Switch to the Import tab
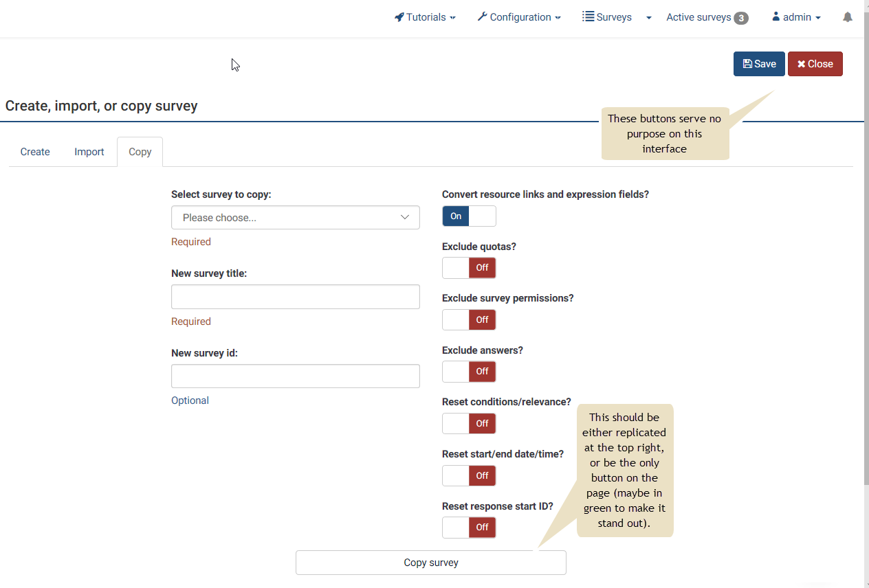 (89, 152)
